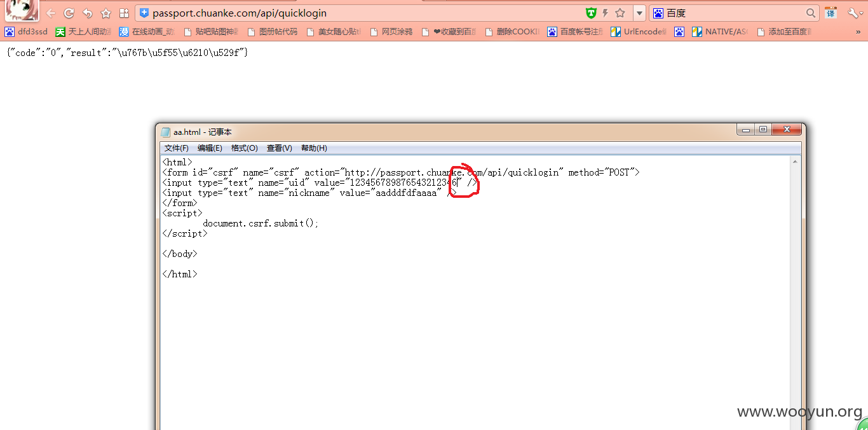The width and height of the screenshot is (868, 430).
Task: Open the dfd3ssd bookmark
Action: [27, 32]
